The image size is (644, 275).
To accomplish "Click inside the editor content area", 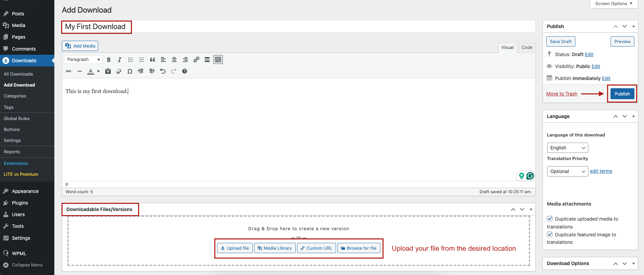I will point(298,130).
